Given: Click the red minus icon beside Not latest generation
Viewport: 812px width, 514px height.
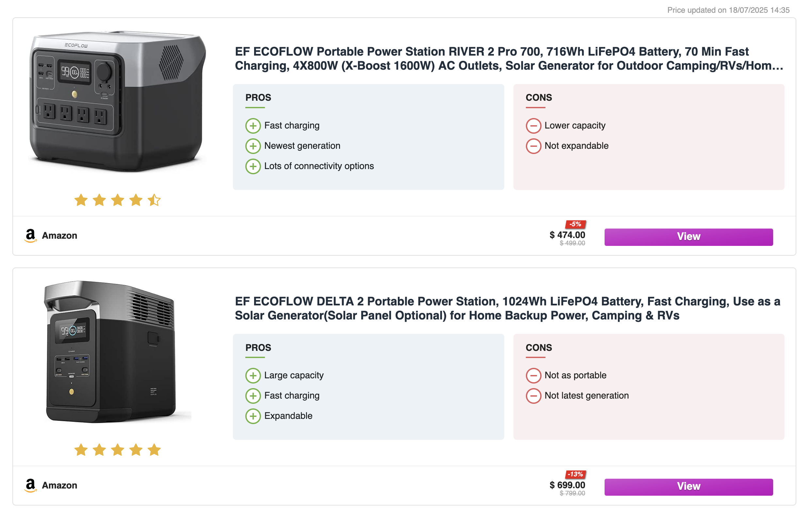Looking at the screenshot, I should click(x=533, y=396).
